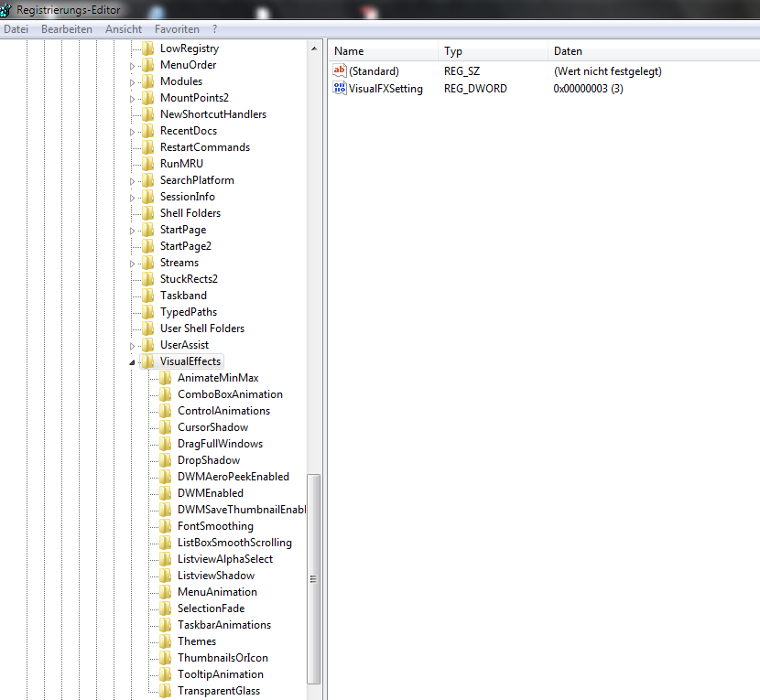Click the folder icon beside TransparentGlass

tap(165, 691)
